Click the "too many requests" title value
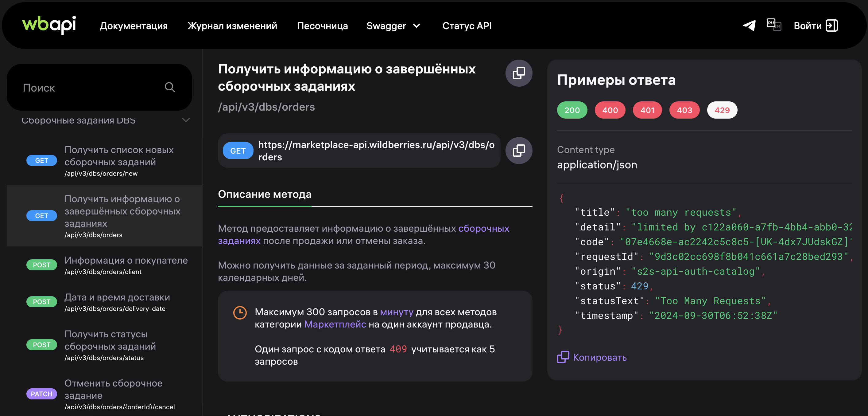The image size is (868, 416). pos(681,213)
